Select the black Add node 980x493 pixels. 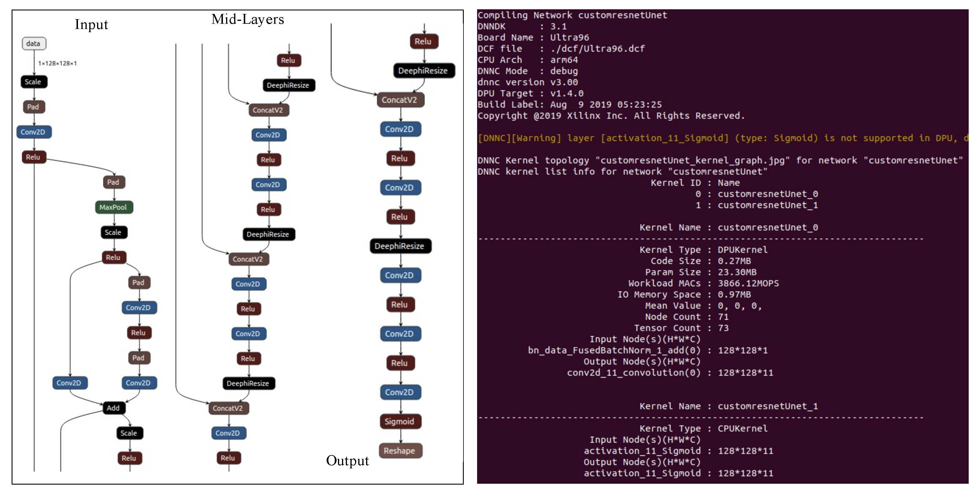[114, 408]
